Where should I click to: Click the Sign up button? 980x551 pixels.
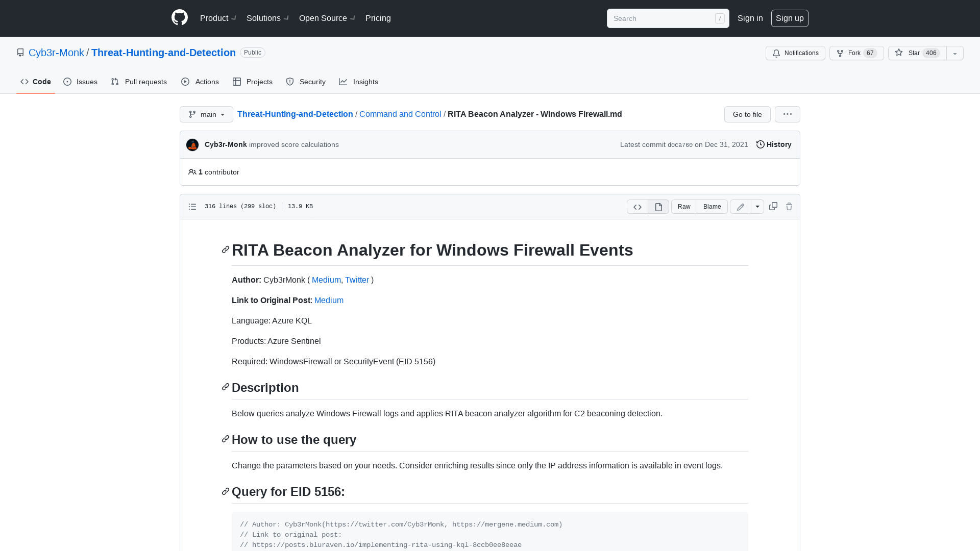[790, 18]
